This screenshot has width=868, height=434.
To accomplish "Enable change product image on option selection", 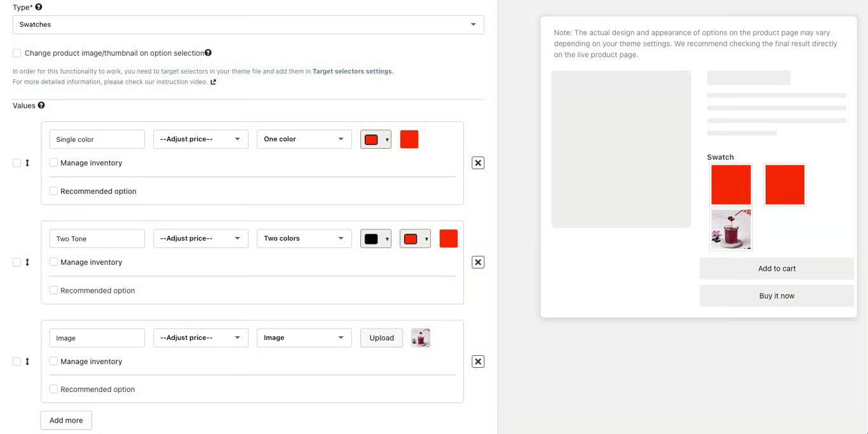I will [17, 53].
